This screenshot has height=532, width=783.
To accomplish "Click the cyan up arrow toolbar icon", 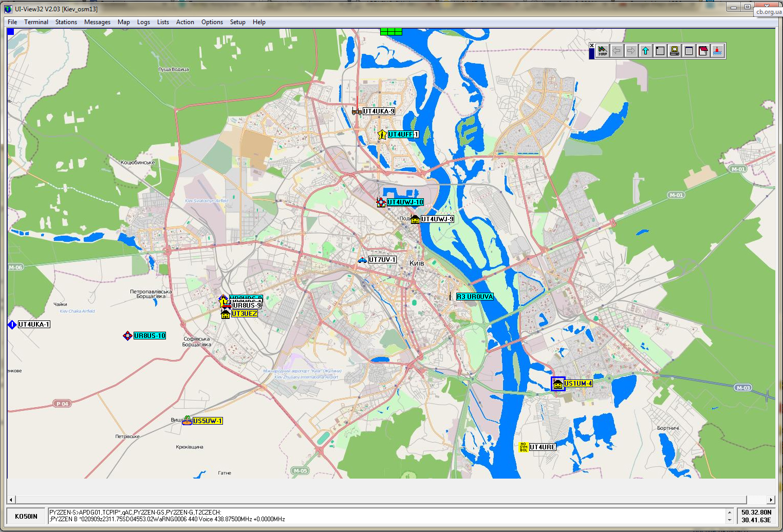I will [646, 51].
